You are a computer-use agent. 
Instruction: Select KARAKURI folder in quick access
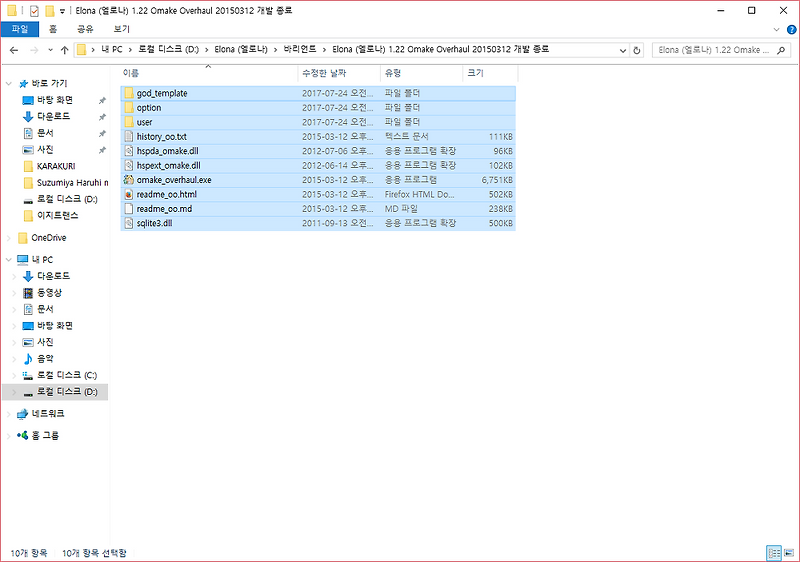(56, 166)
